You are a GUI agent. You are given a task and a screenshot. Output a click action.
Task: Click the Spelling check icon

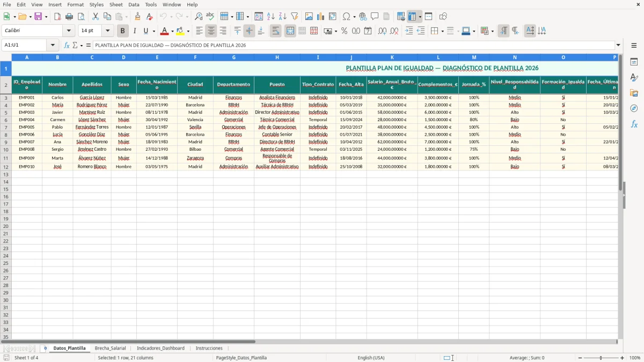click(210, 17)
